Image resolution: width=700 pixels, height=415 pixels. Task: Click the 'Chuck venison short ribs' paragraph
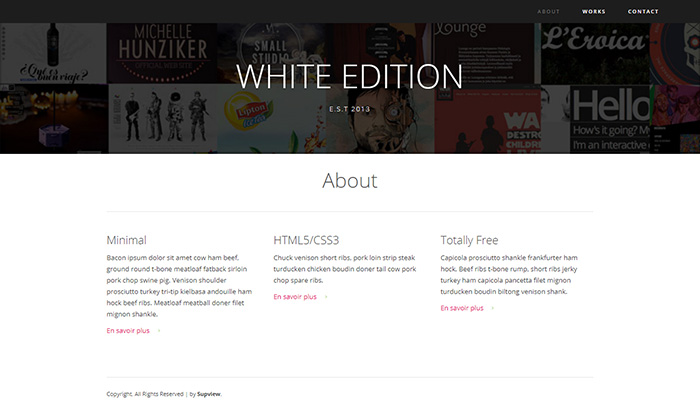[x=345, y=269]
